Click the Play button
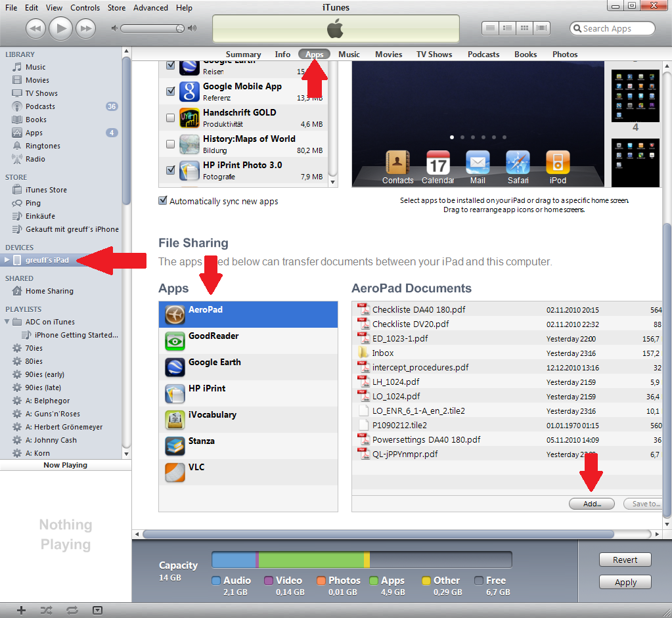The width and height of the screenshot is (672, 618). tap(61, 29)
